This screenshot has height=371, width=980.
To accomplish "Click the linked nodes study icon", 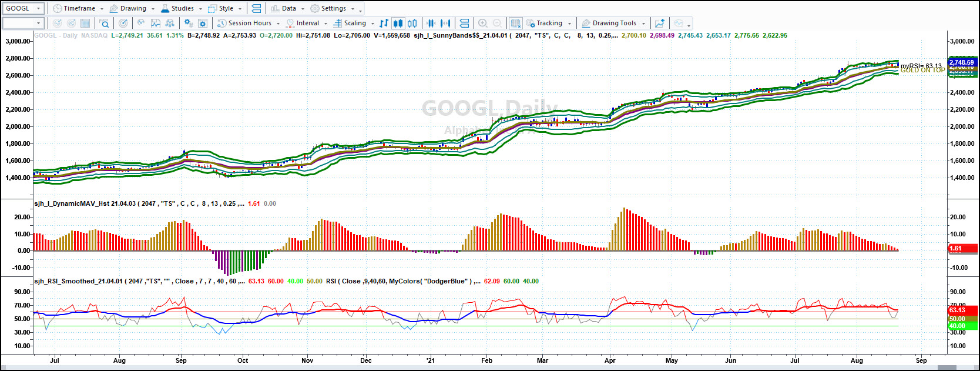I will tap(170, 23).
